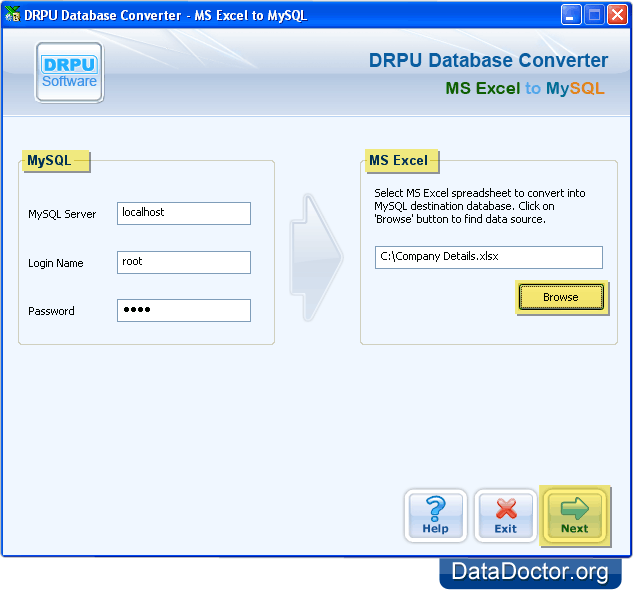This screenshot has width=633, height=590.
Task: Click the app icon in the title bar
Action: 12,15
